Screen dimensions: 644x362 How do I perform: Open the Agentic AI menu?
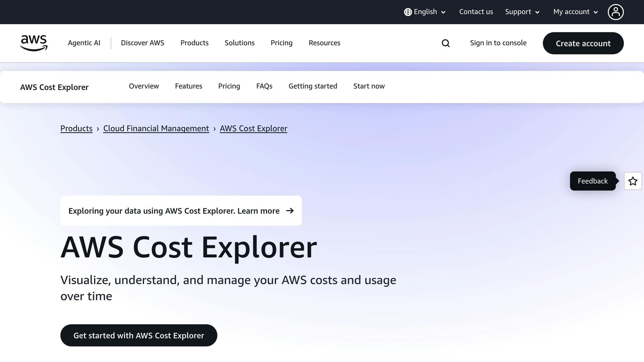click(84, 43)
